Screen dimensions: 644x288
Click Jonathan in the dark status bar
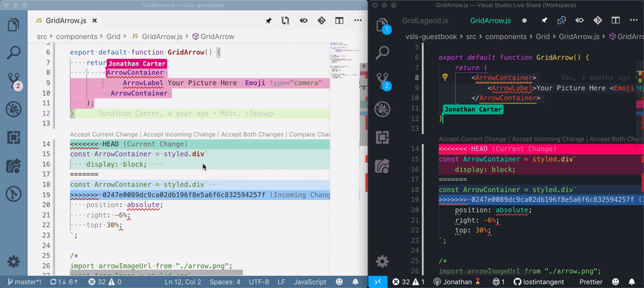tap(458, 282)
